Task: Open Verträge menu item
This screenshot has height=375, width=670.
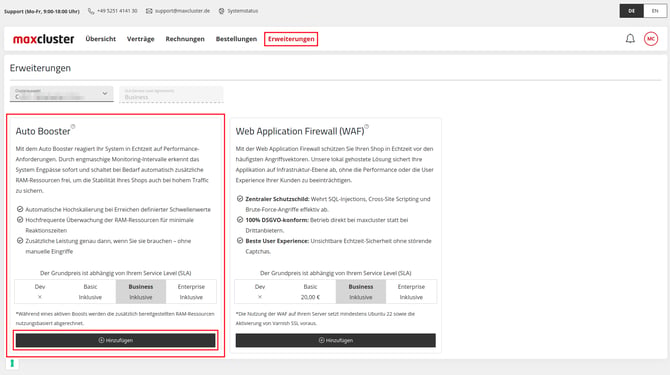Action: point(141,39)
